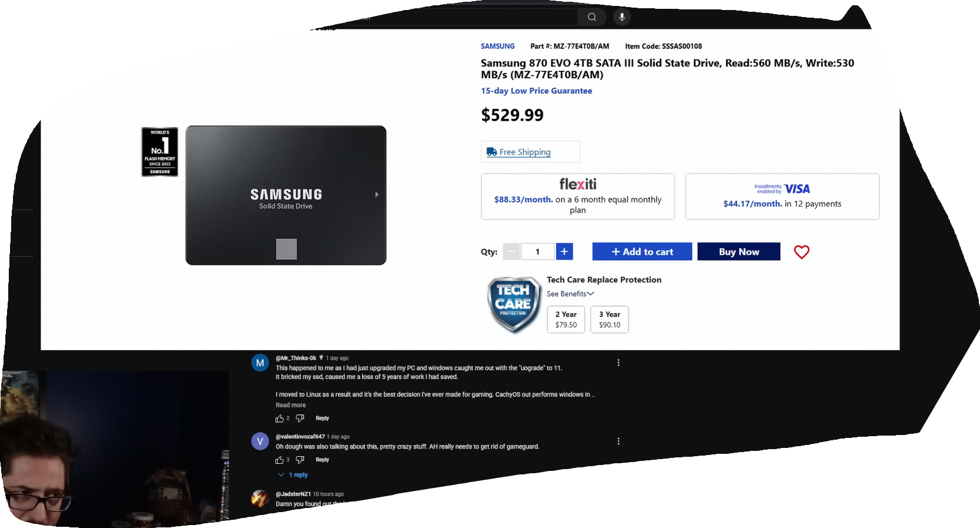
Task: Select 2 Year Tech Care plan
Action: click(566, 320)
